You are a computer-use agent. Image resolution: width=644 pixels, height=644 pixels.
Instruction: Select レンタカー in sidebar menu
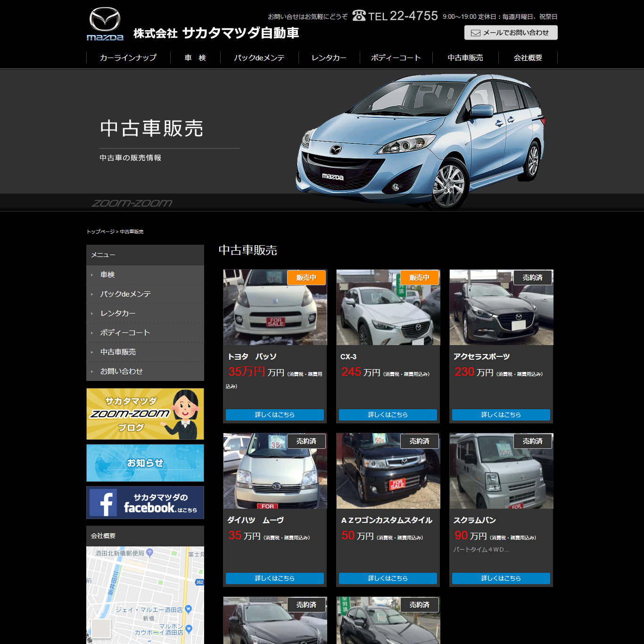[x=145, y=313]
